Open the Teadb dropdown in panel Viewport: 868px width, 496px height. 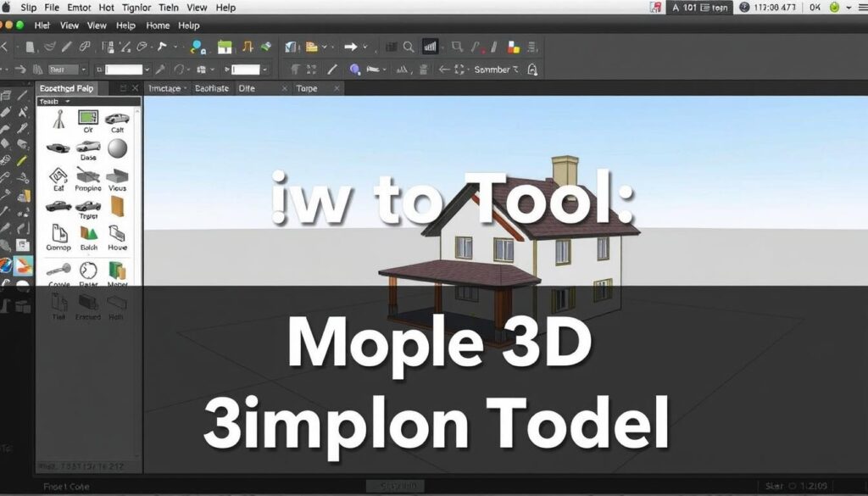pos(68,102)
